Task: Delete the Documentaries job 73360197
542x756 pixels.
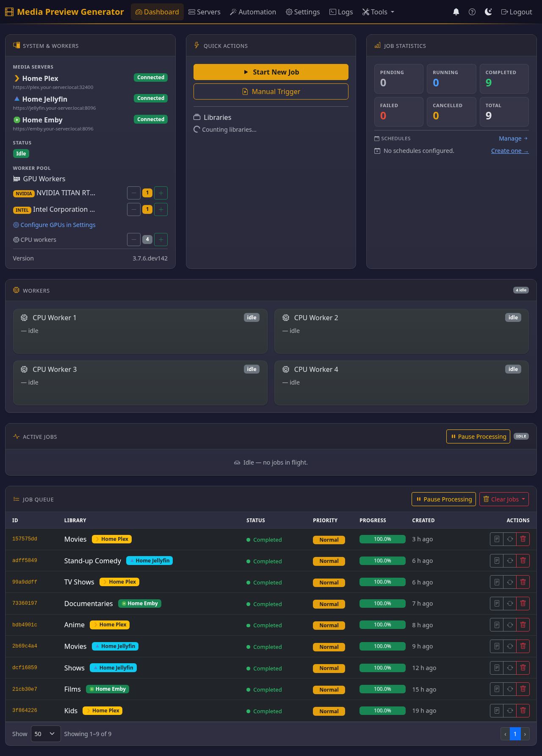Action: (523, 604)
